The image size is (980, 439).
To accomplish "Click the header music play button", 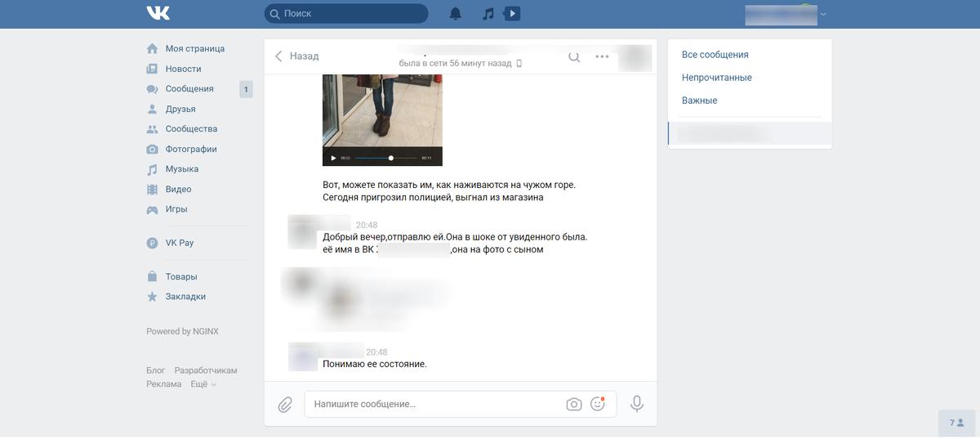I will point(512,14).
